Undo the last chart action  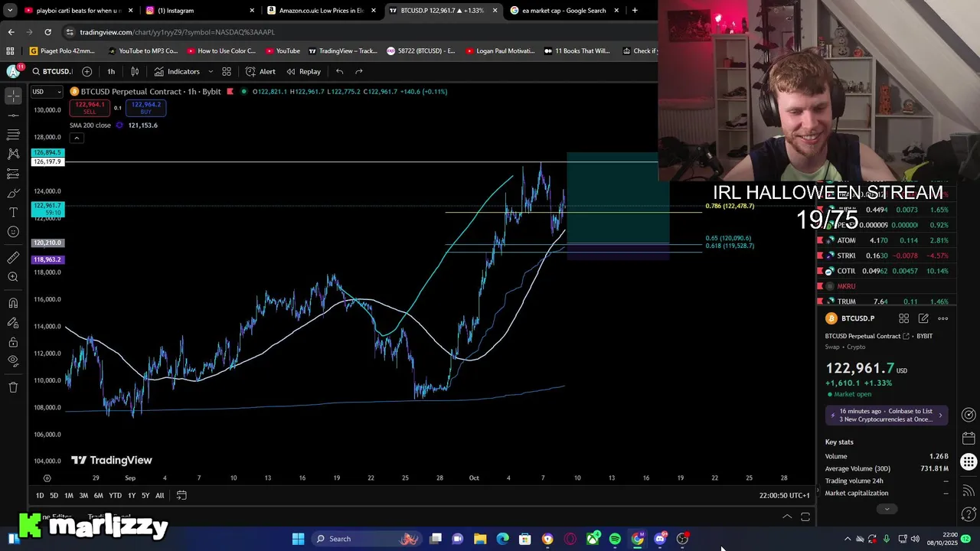tap(339, 71)
